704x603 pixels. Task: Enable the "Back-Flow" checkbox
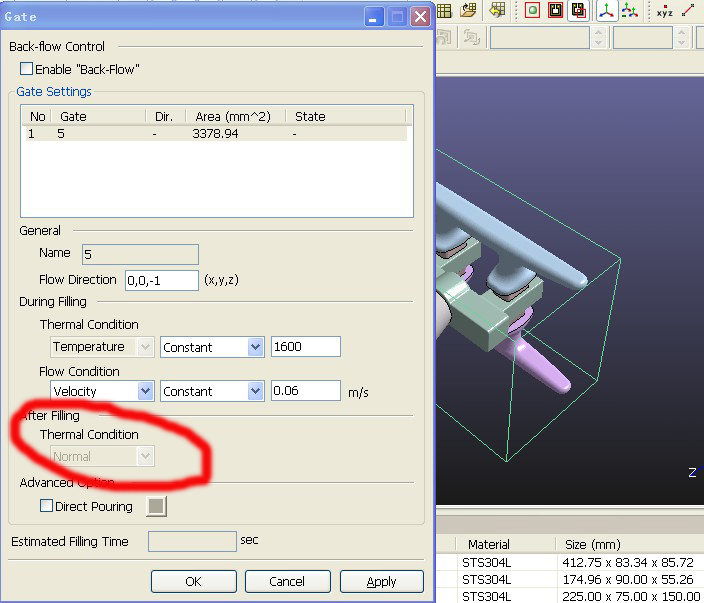26,69
